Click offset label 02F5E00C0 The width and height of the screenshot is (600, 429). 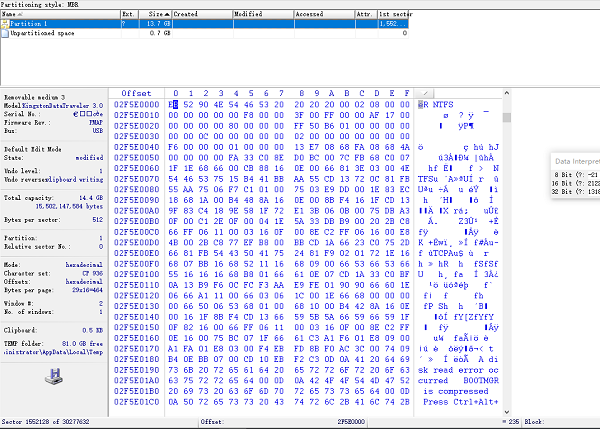pyautogui.click(x=137, y=232)
